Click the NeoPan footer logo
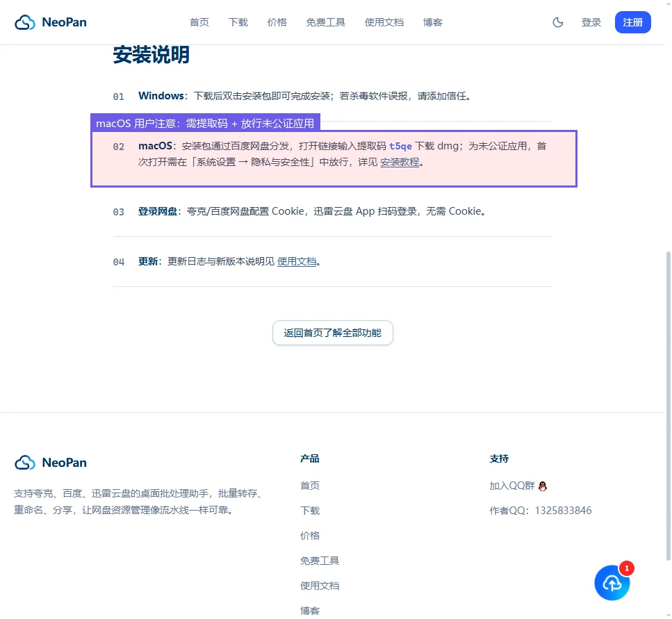This screenshot has width=672, height=619. pyautogui.click(x=51, y=463)
